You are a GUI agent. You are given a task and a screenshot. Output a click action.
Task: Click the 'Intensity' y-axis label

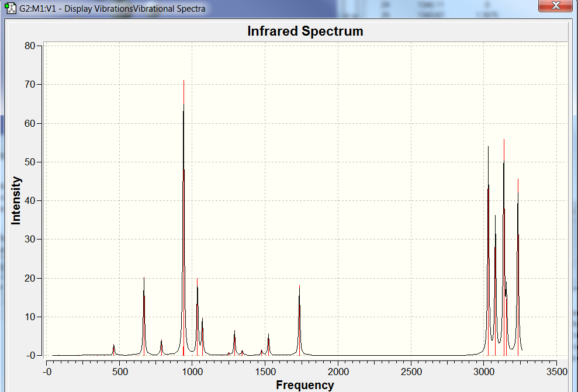pyautogui.click(x=16, y=200)
